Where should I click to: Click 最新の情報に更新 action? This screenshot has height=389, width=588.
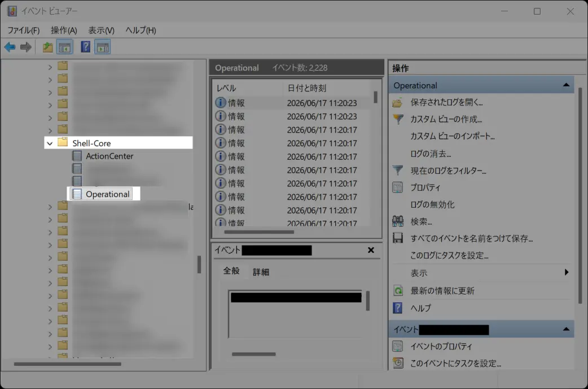[x=442, y=291]
